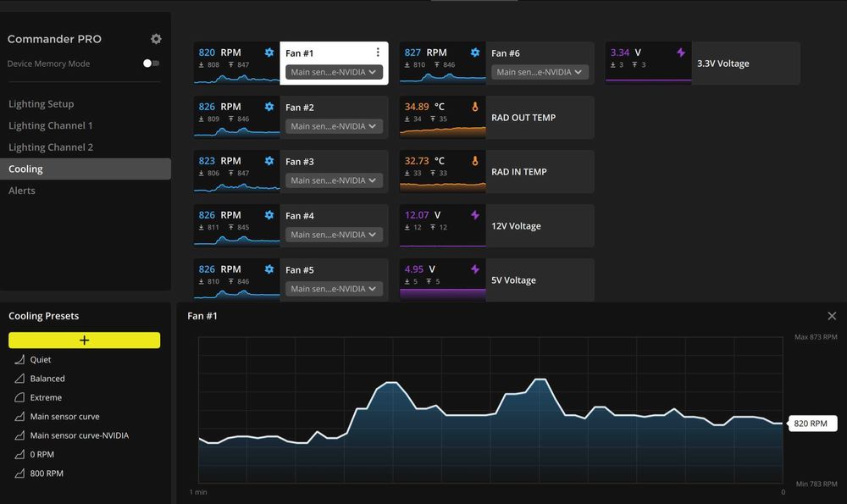
Task: Click the Cooling Presets heading
Action: tap(44, 316)
